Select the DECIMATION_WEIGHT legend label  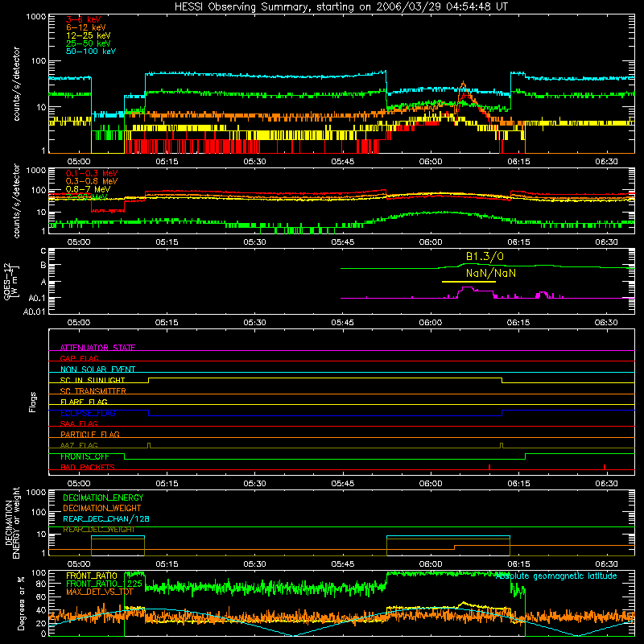(x=102, y=508)
